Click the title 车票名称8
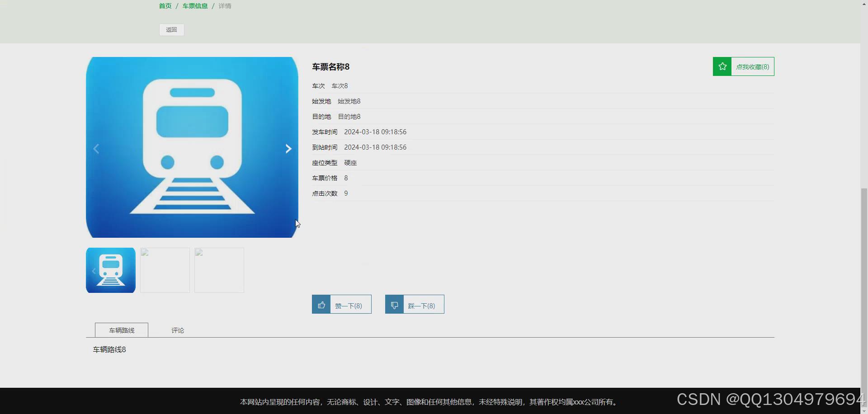Viewport: 868px width, 414px height. (331, 67)
